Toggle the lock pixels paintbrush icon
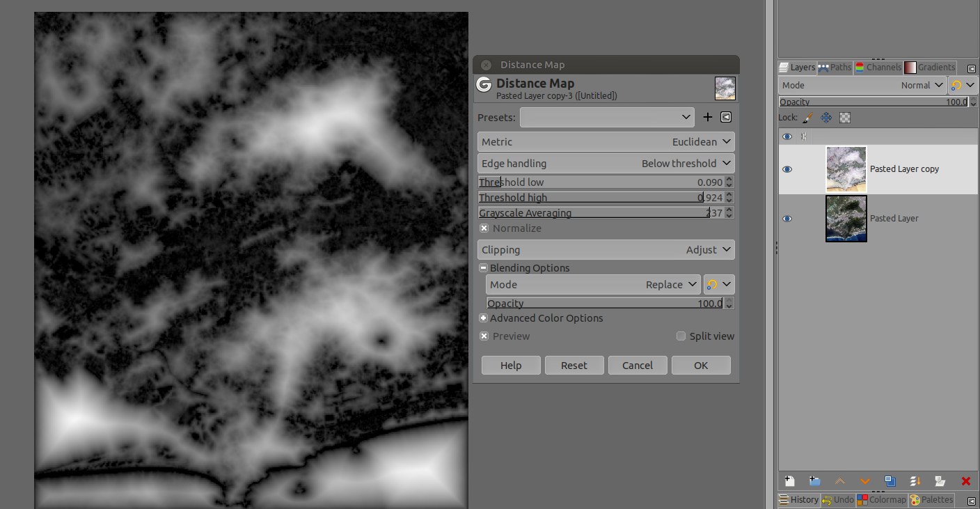 (808, 118)
